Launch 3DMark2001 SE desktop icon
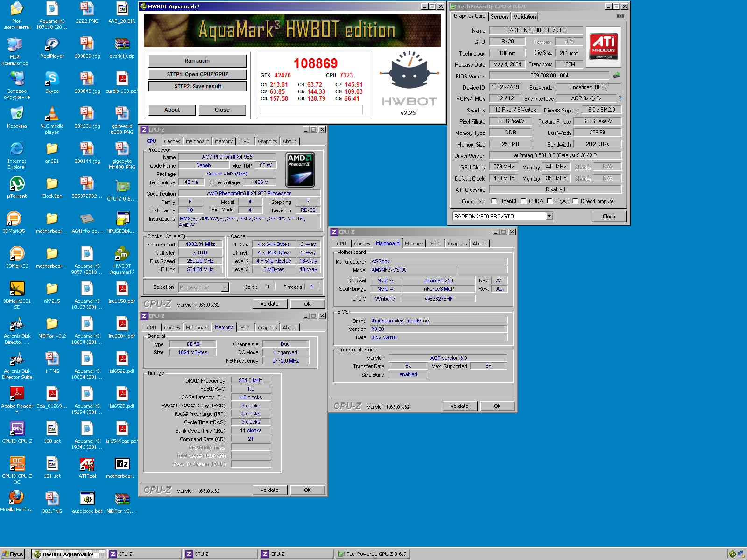Image resolution: width=747 pixels, height=560 pixels. pyautogui.click(x=17, y=289)
